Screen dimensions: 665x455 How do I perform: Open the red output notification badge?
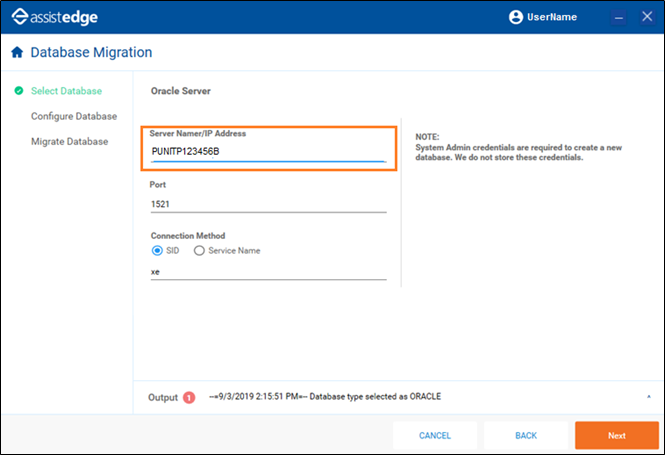(189, 397)
